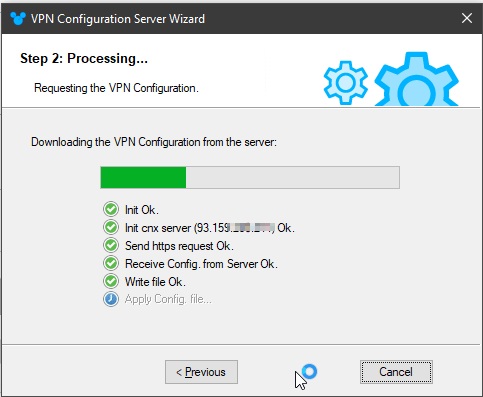Click the green filled part of progress bar

click(143, 178)
